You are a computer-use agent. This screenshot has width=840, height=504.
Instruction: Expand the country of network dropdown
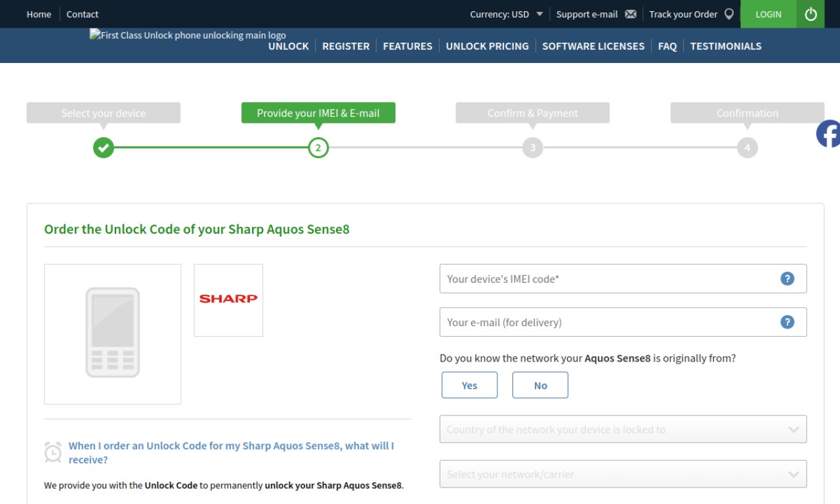pos(623,429)
